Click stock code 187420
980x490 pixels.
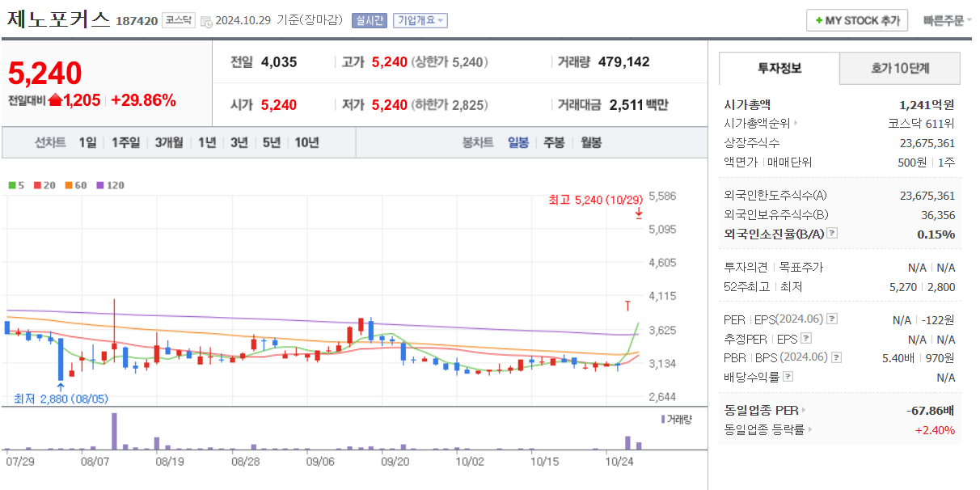pyautogui.click(x=137, y=21)
